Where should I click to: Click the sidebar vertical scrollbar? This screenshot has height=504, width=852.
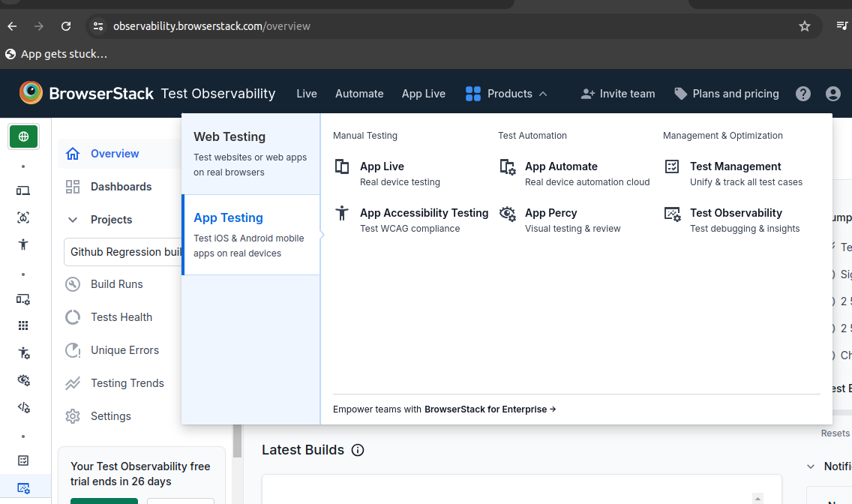[x=238, y=440]
